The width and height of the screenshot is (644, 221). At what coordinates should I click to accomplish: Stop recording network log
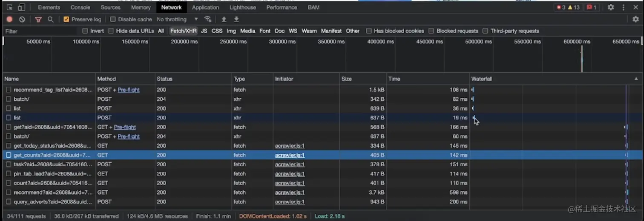[x=9, y=19]
